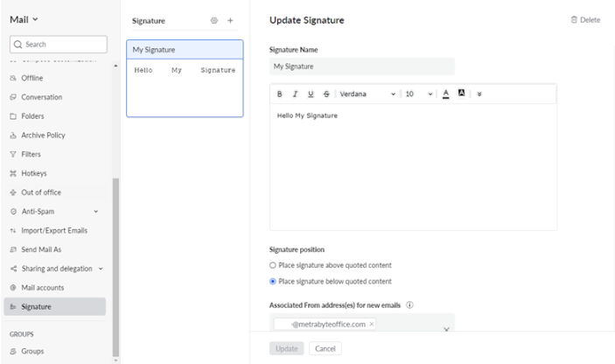615x364 pixels.
Task: Open the font color picker
Action: pyautogui.click(x=445, y=94)
